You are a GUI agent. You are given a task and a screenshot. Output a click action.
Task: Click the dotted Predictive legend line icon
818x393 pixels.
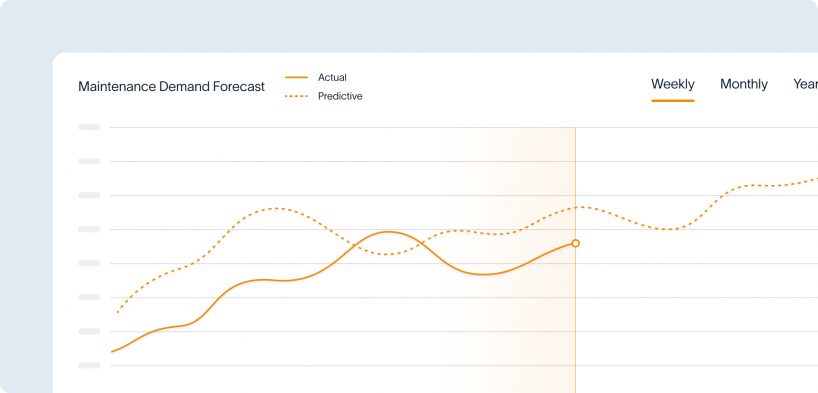(x=296, y=97)
